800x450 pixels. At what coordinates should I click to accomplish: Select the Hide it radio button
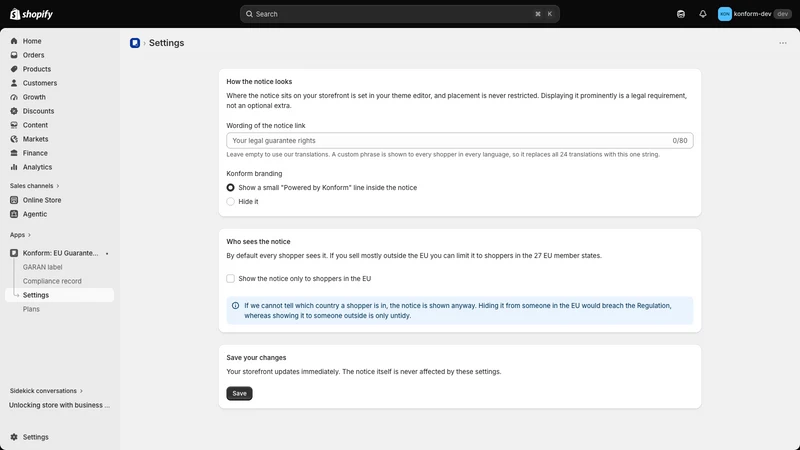pyautogui.click(x=231, y=202)
